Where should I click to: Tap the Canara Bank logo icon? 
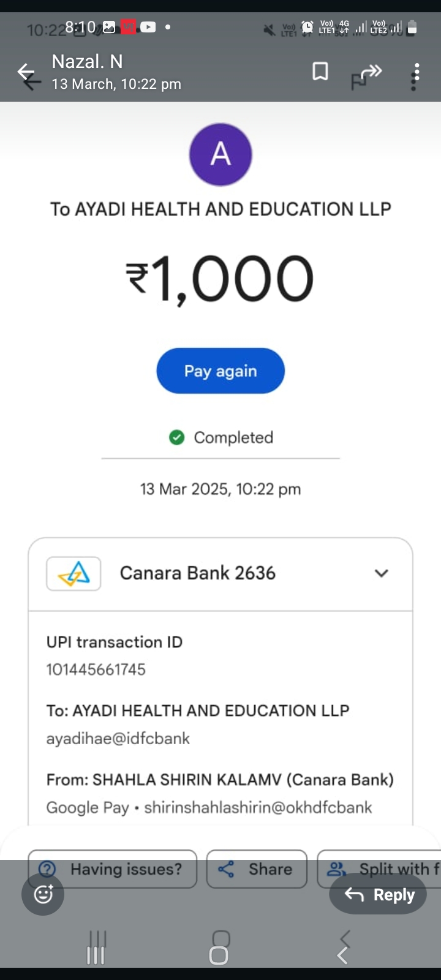73,573
